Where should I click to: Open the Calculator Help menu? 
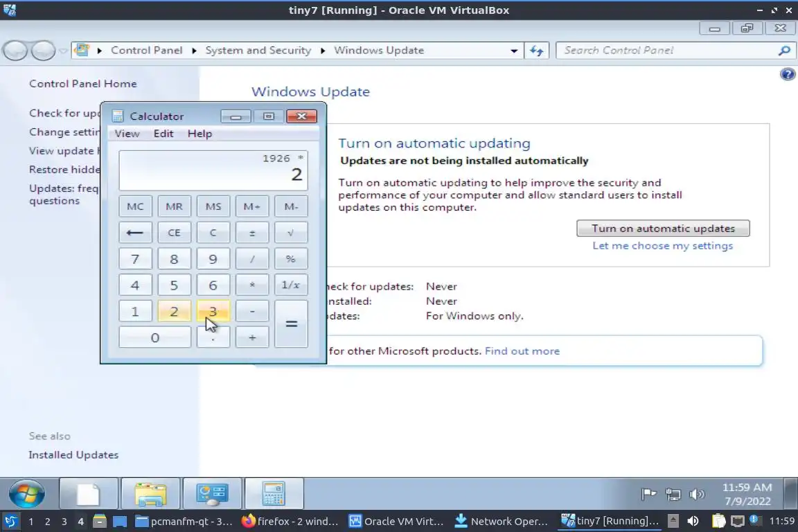point(199,134)
